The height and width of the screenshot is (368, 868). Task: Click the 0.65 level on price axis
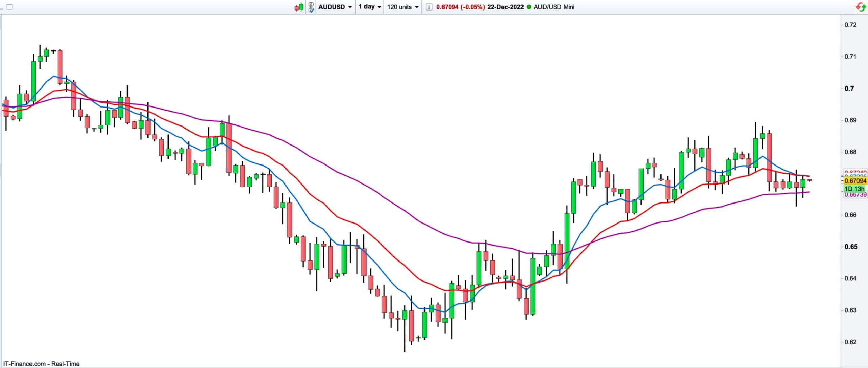tap(850, 247)
